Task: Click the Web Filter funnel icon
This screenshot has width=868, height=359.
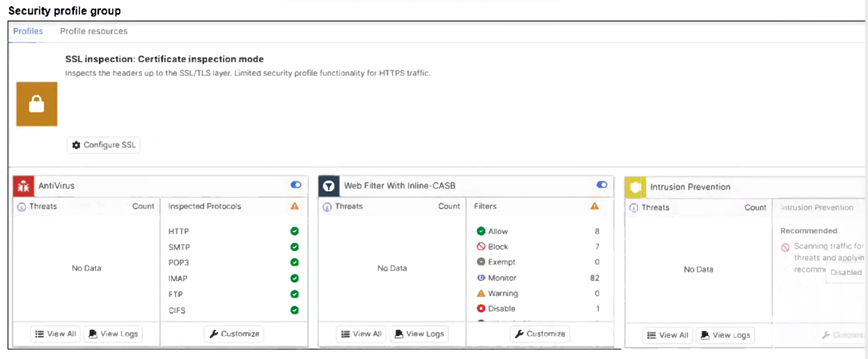Action: pyautogui.click(x=329, y=186)
